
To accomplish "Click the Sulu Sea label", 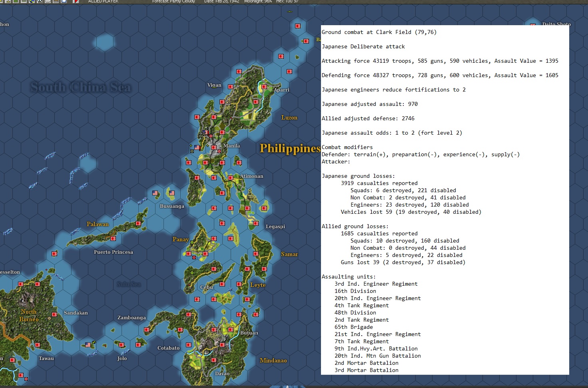I will pos(129,284).
